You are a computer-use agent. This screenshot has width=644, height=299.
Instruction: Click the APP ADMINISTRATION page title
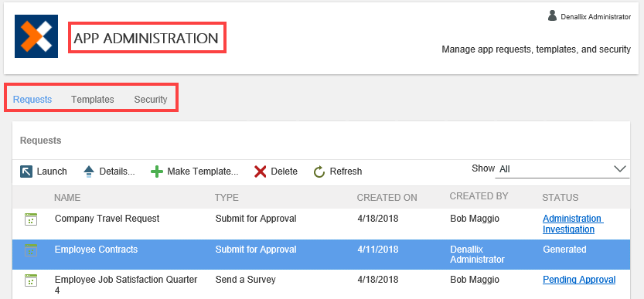tap(146, 38)
